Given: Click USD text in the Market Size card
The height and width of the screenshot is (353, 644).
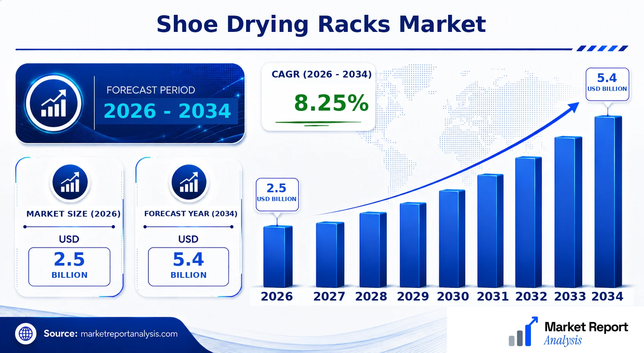Looking at the screenshot, I should [69, 239].
